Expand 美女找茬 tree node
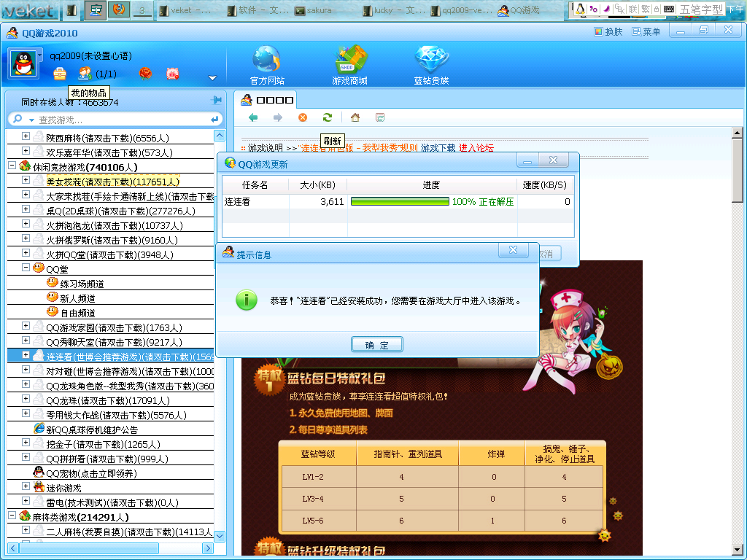Image resolution: width=747 pixels, height=560 pixels. coord(26,180)
